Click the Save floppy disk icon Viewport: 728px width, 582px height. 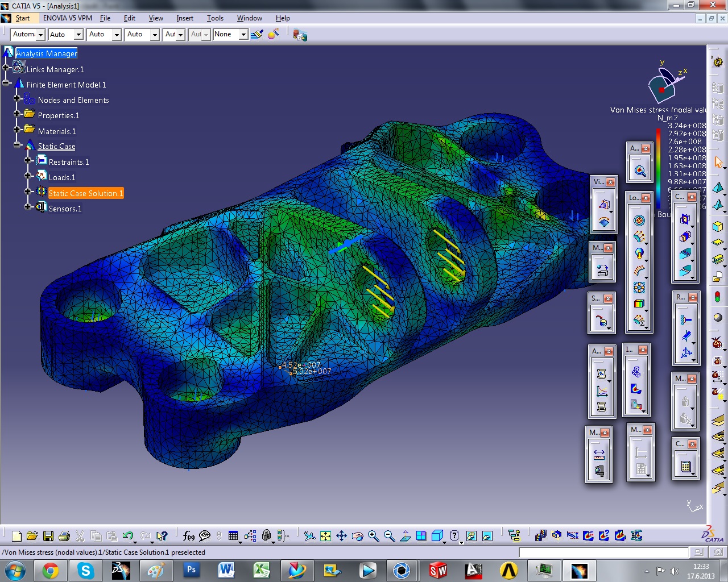[x=48, y=536]
